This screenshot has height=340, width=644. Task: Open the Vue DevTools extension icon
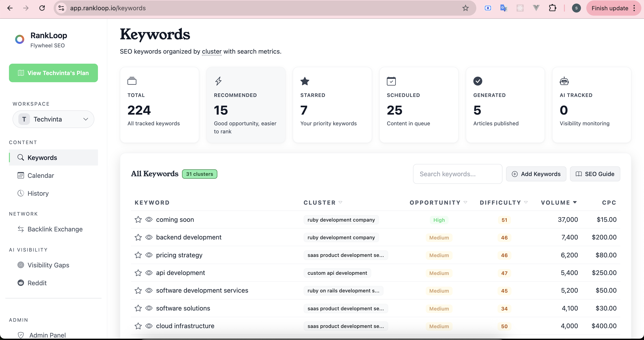536,8
